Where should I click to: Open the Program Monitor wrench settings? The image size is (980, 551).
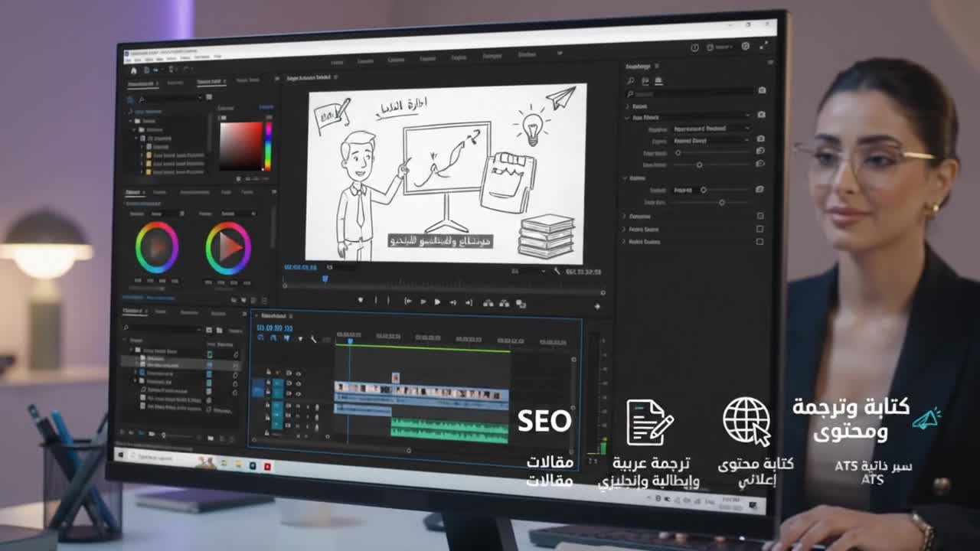click(557, 271)
